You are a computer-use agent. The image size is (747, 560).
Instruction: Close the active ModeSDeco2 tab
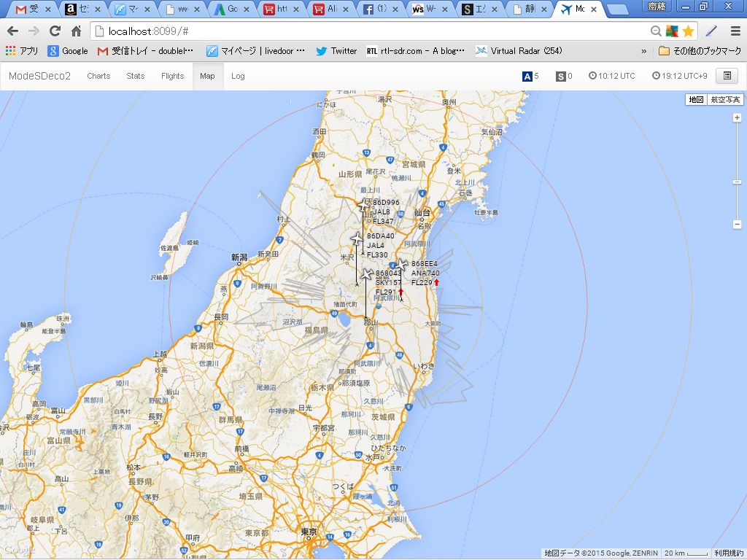(594, 9)
